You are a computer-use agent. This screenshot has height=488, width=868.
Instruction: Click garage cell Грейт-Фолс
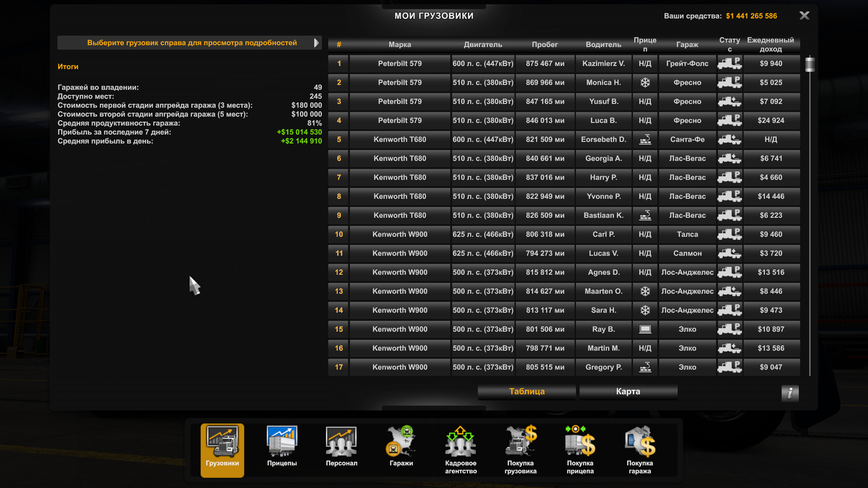[x=688, y=63]
